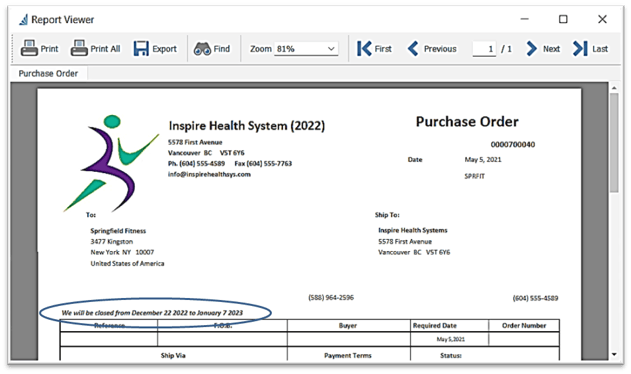This screenshot has width=631, height=374.
Task: Click the New York NY 10007 line
Action: [x=122, y=252]
